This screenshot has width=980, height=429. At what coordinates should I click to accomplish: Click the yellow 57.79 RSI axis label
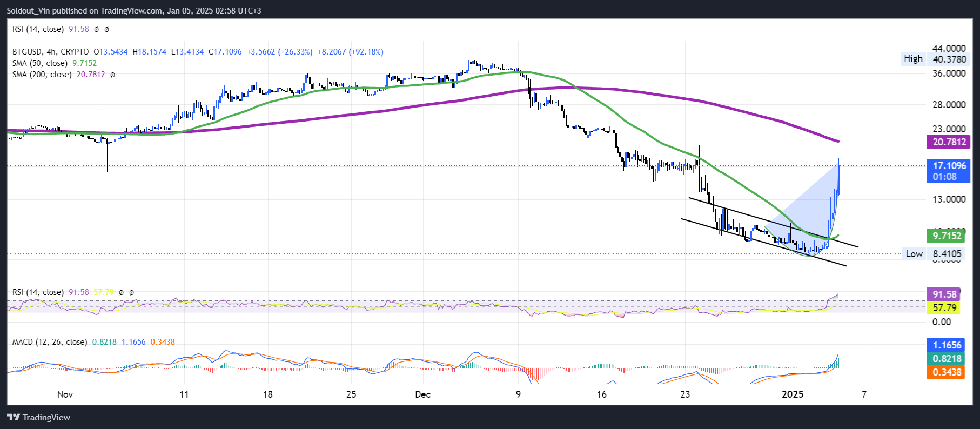[944, 308]
